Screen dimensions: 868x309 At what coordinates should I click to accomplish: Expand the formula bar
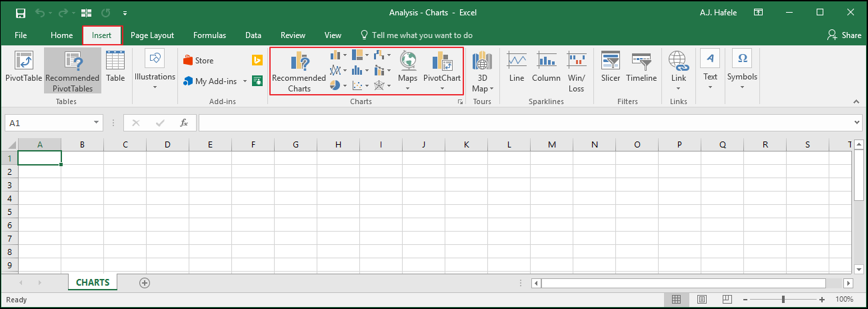click(x=857, y=123)
